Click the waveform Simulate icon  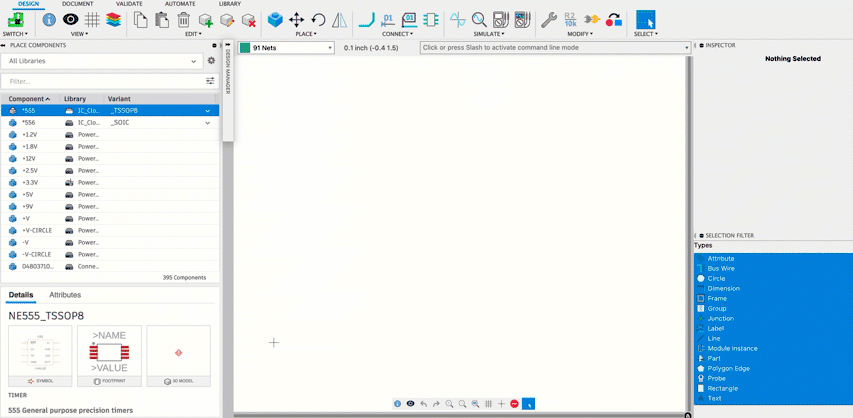(x=458, y=20)
